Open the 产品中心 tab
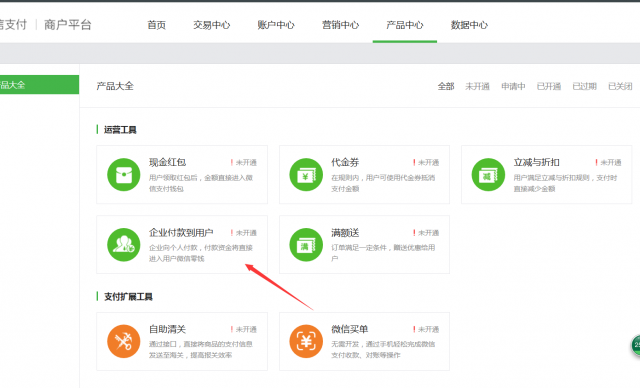 405,25
